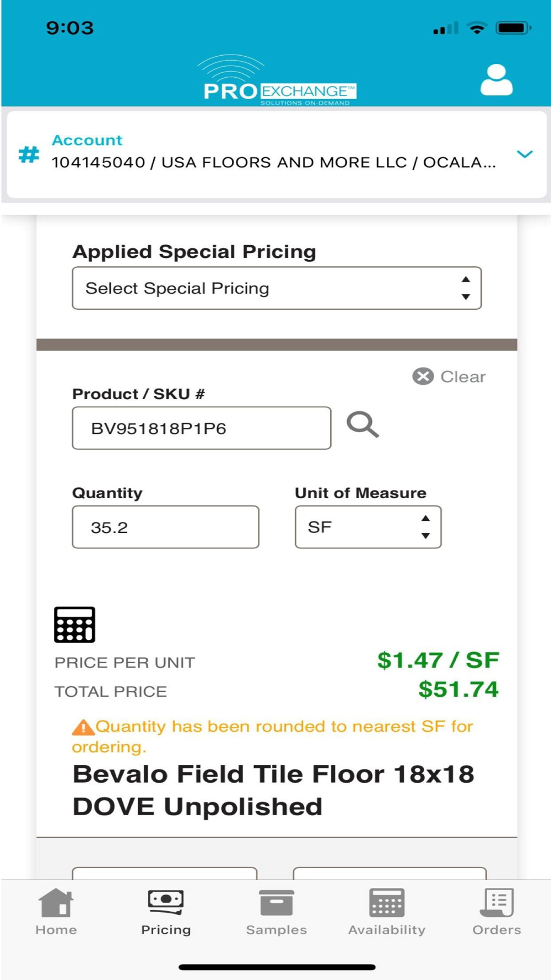Viewport: 551px width, 980px height.
Task: Open the Samples tab
Action: point(276,912)
